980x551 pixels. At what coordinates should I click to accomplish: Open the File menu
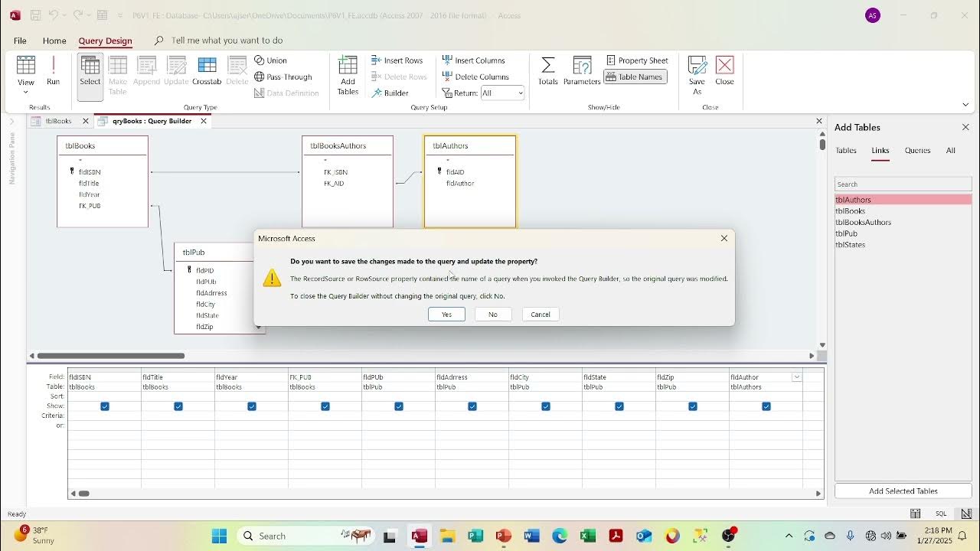[20, 41]
